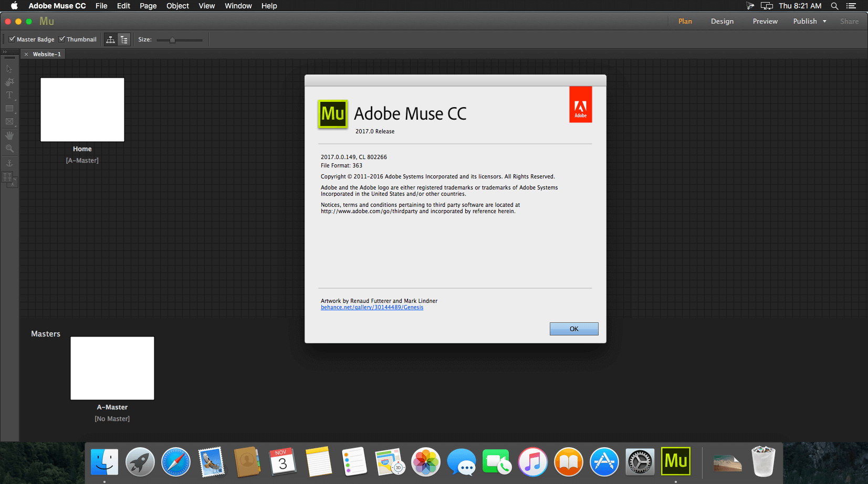The image size is (868, 484).
Task: Open Contacts from the dock
Action: (x=247, y=462)
